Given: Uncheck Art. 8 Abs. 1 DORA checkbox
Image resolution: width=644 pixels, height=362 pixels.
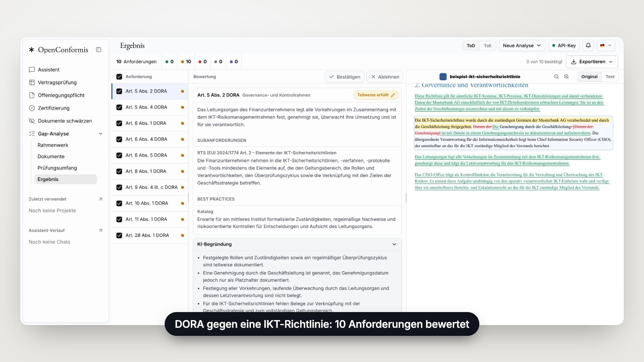Looking at the screenshot, I should click(x=119, y=171).
